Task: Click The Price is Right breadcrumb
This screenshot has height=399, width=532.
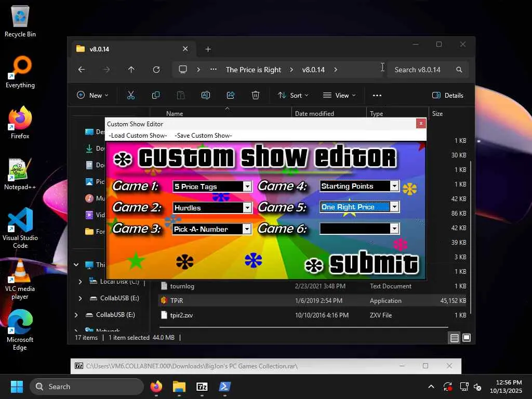Action: pyautogui.click(x=254, y=70)
